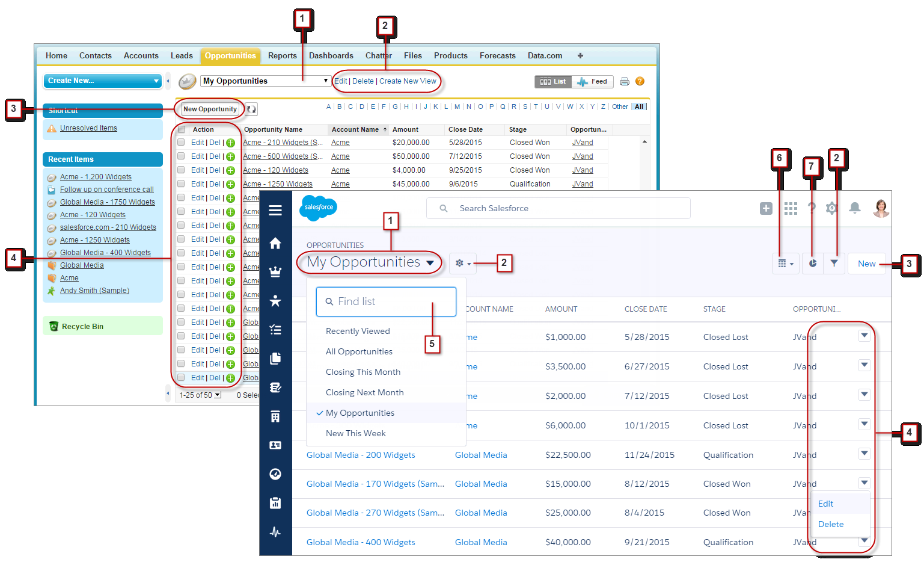Open the notifications bell
The image size is (924, 574).
tap(854, 208)
